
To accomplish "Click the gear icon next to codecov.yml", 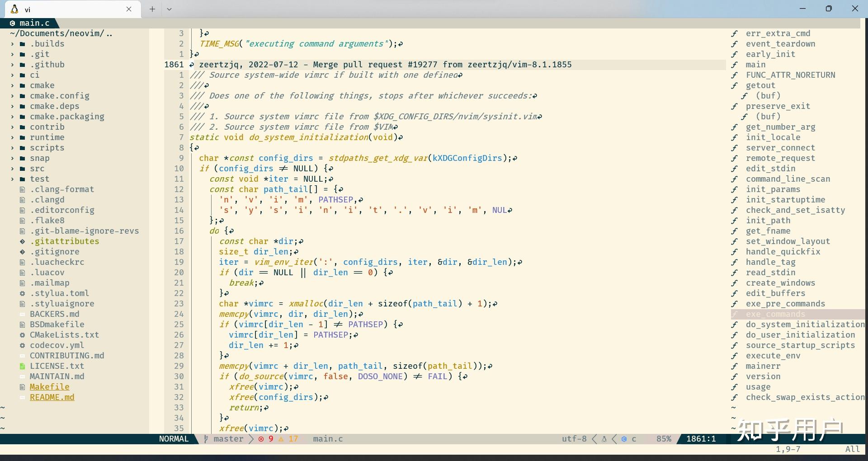I will pos(22,345).
